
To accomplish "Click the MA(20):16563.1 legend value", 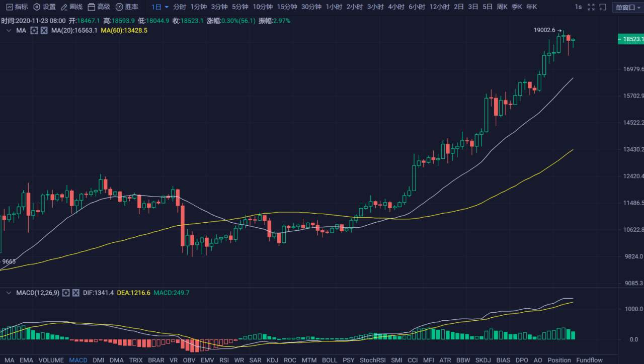I will pos(74,31).
